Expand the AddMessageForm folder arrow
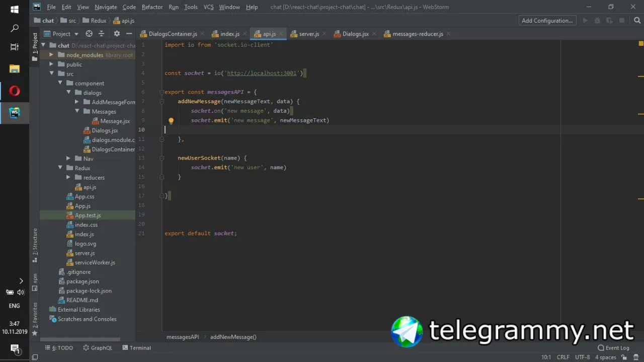The width and height of the screenshot is (644, 362). [x=77, y=102]
